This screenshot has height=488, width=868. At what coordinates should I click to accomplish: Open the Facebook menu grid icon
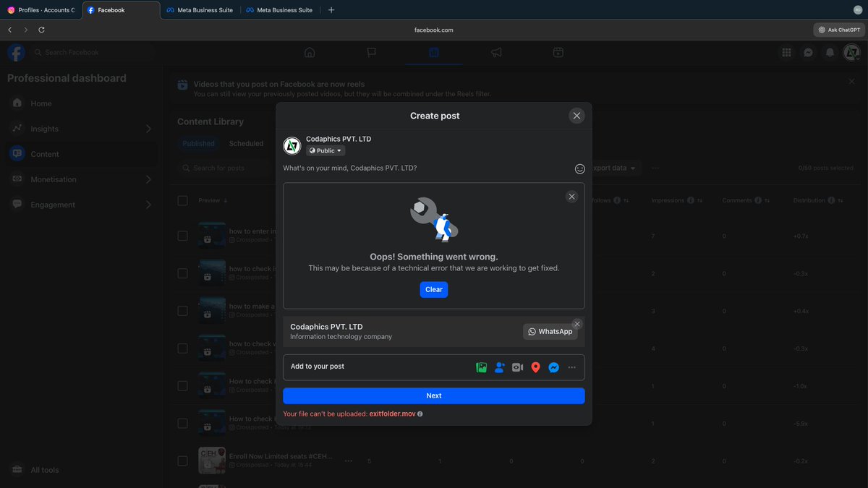pos(786,52)
